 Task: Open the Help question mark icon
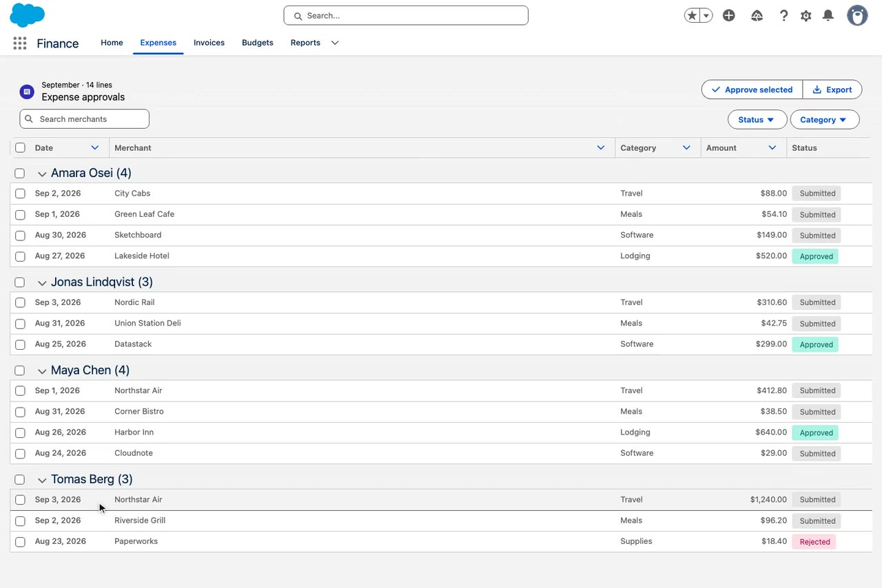[783, 16]
